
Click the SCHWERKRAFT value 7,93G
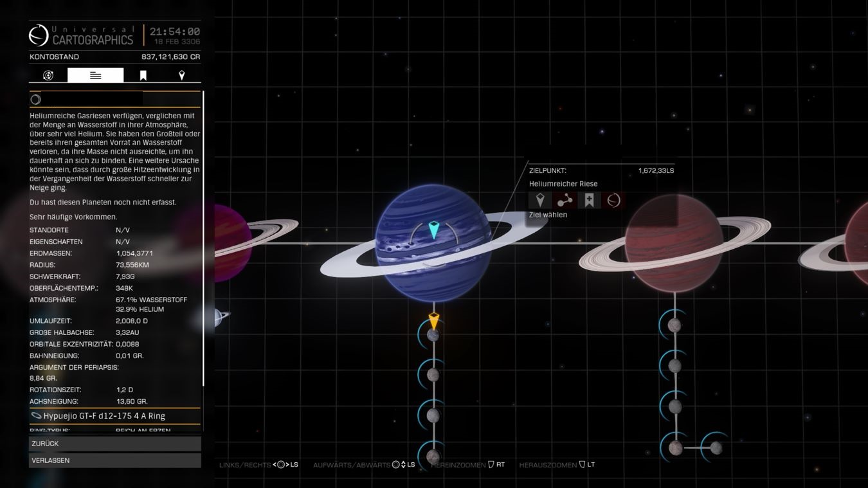tap(125, 276)
